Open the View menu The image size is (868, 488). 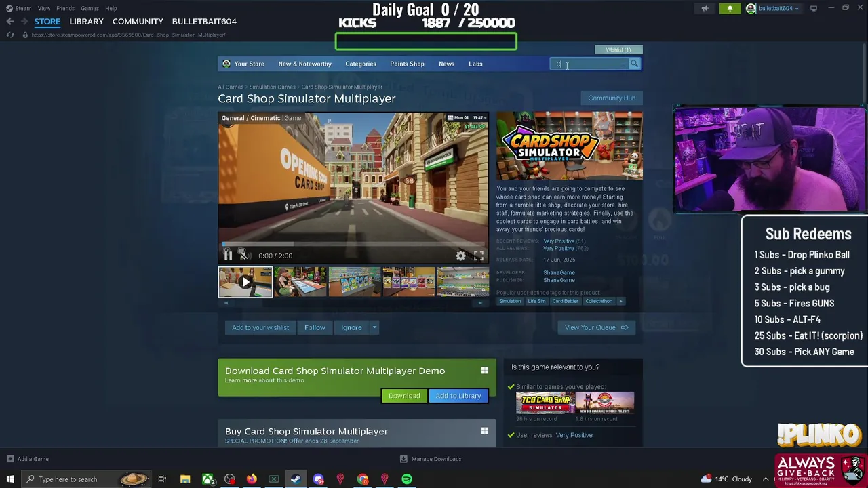[x=44, y=8]
